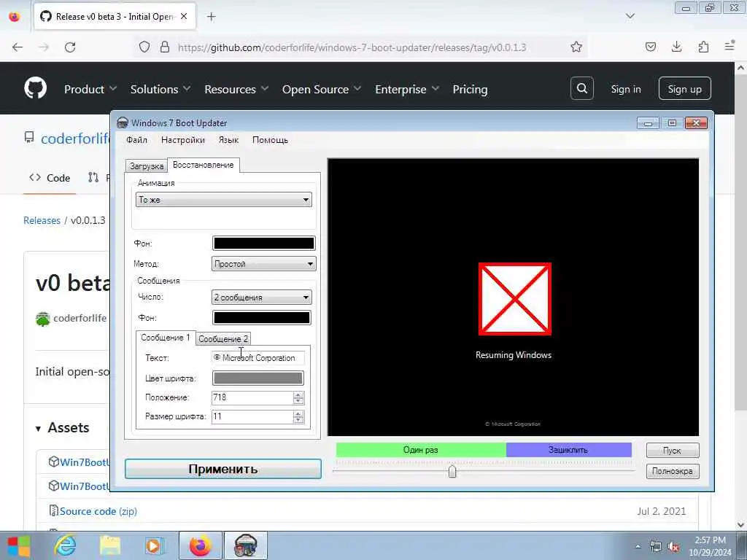Click the Пуск playback button

pyautogui.click(x=672, y=450)
